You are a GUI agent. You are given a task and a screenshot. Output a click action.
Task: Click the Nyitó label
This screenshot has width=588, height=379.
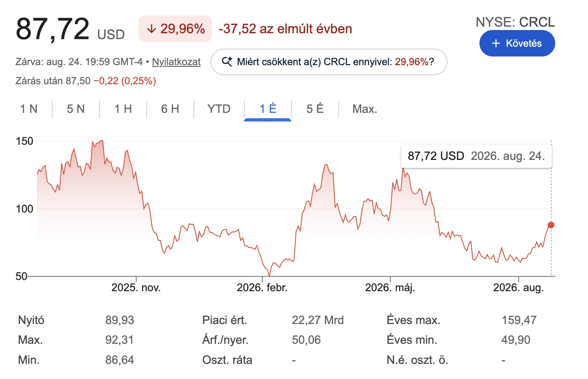click(31, 320)
